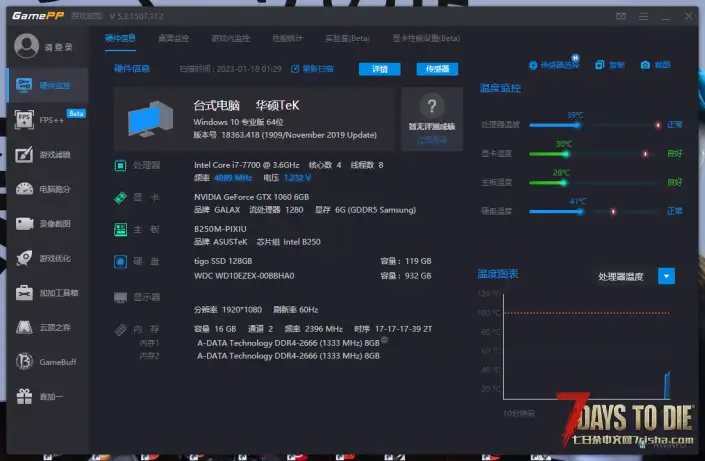Click the screenshot camera icon

tap(645, 65)
